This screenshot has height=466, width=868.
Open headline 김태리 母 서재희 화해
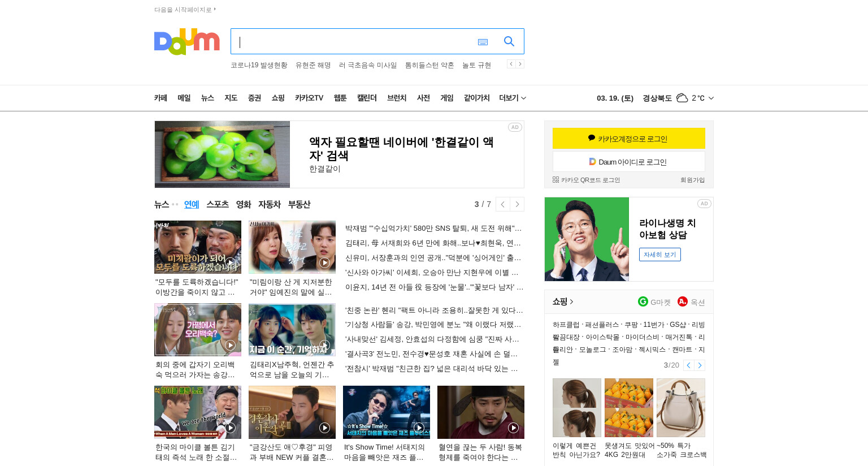point(433,243)
